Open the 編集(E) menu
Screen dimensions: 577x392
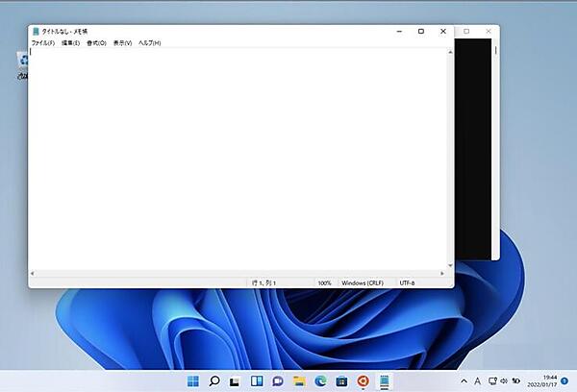(70, 43)
